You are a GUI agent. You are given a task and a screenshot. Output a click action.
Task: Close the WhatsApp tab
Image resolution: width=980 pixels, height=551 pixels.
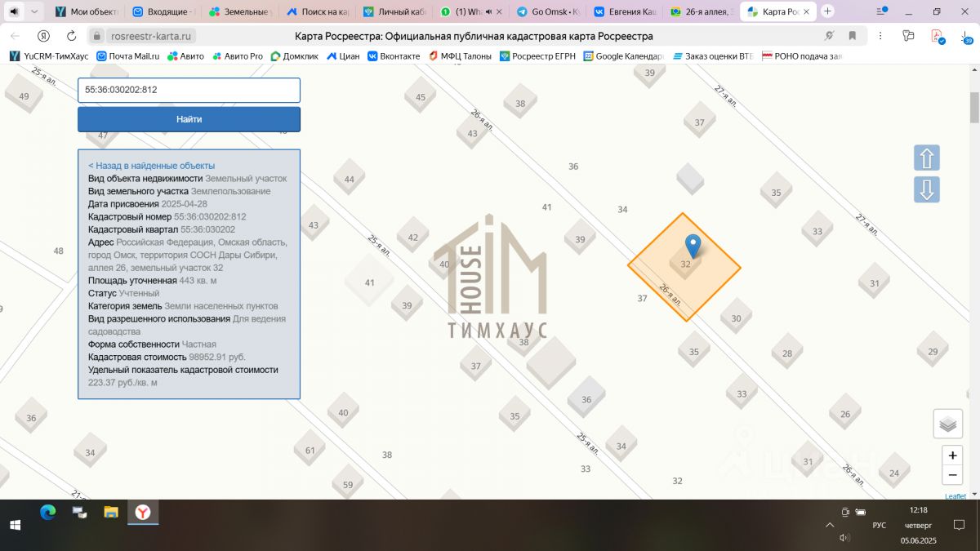pos(499,12)
